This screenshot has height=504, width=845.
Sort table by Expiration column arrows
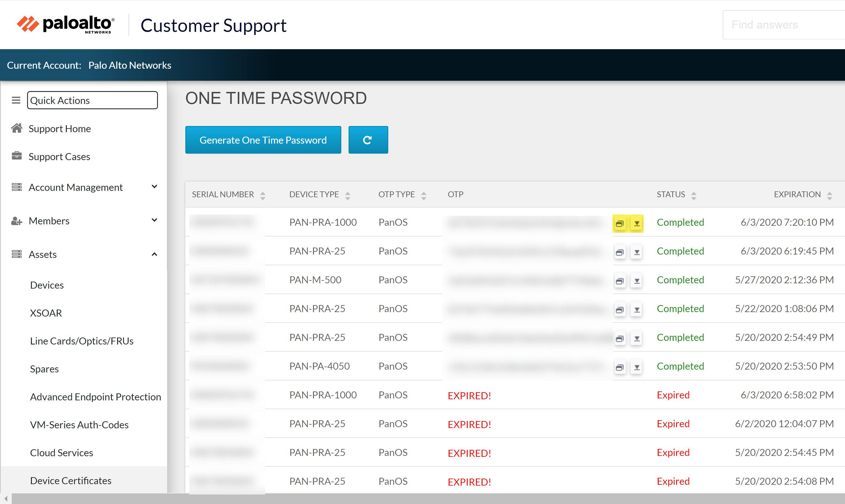tap(829, 195)
